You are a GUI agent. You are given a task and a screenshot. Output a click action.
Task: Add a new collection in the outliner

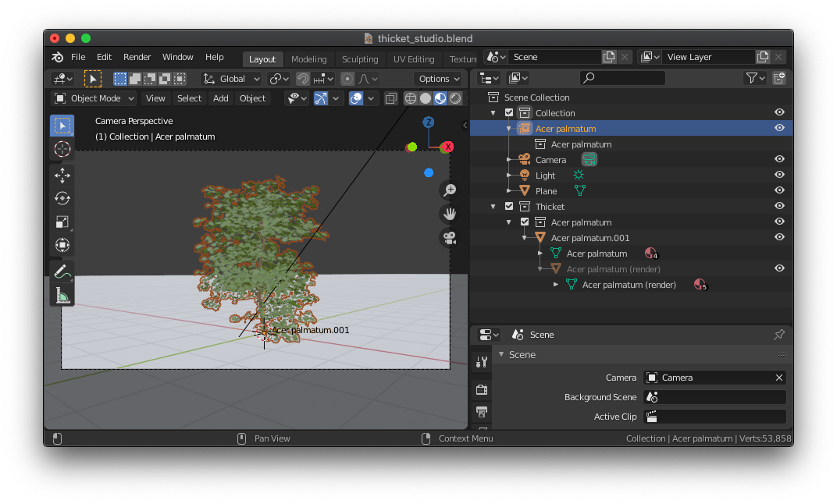(778, 78)
